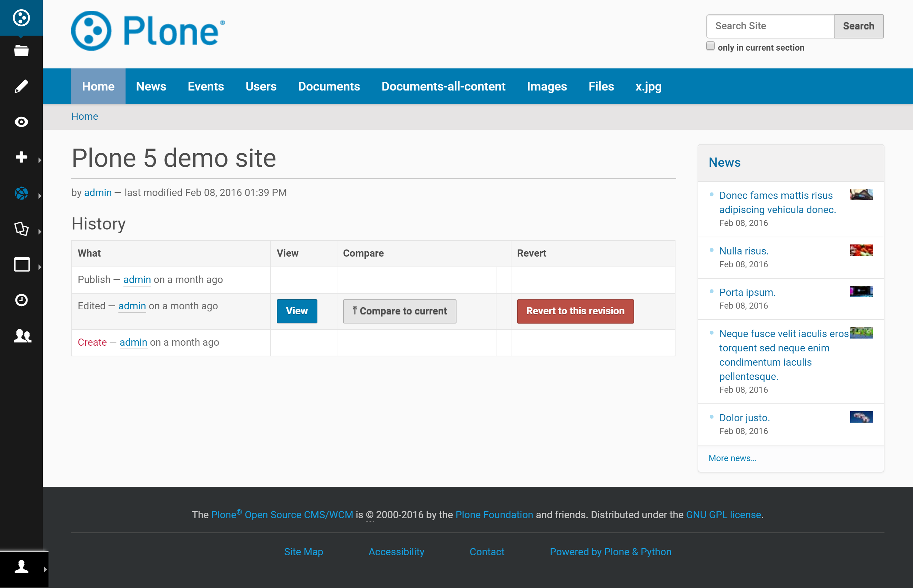Click thumbnail beside Dolor justo news item

tap(861, 417)
